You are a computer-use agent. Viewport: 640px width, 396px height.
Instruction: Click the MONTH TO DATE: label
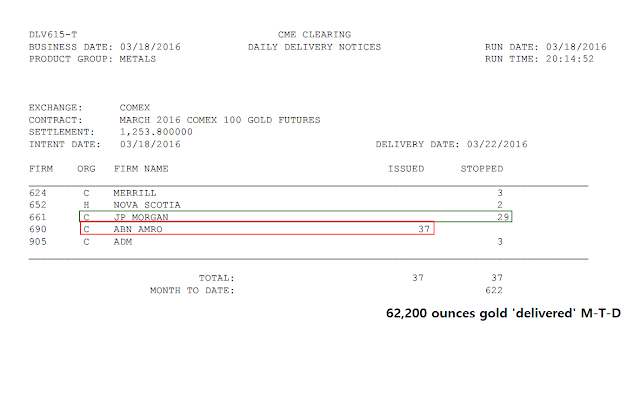192,290
